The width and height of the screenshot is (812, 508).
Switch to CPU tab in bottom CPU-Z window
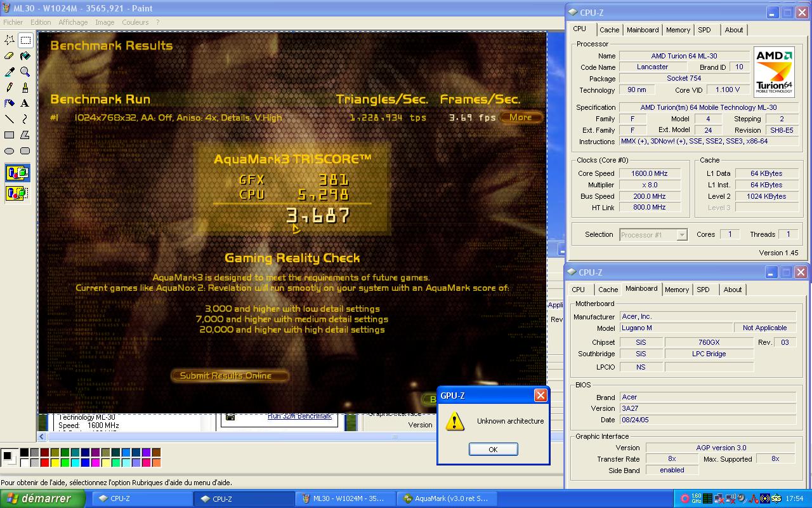(579, 290)
